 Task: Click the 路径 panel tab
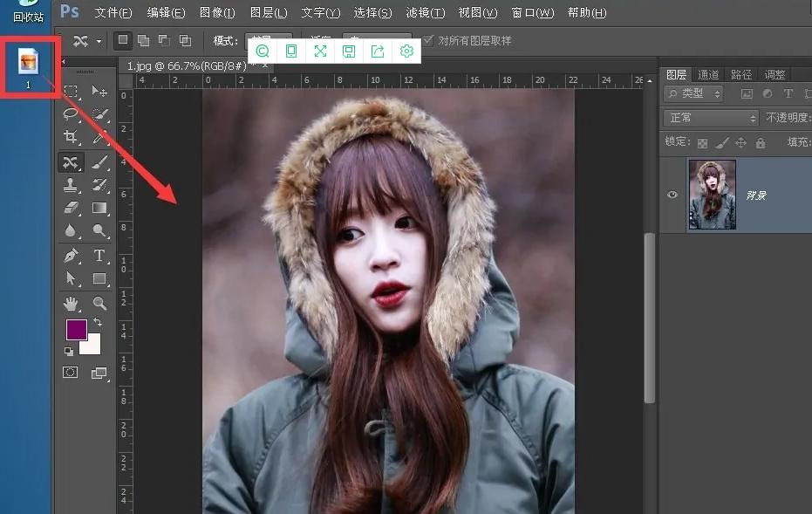(743, 74)
